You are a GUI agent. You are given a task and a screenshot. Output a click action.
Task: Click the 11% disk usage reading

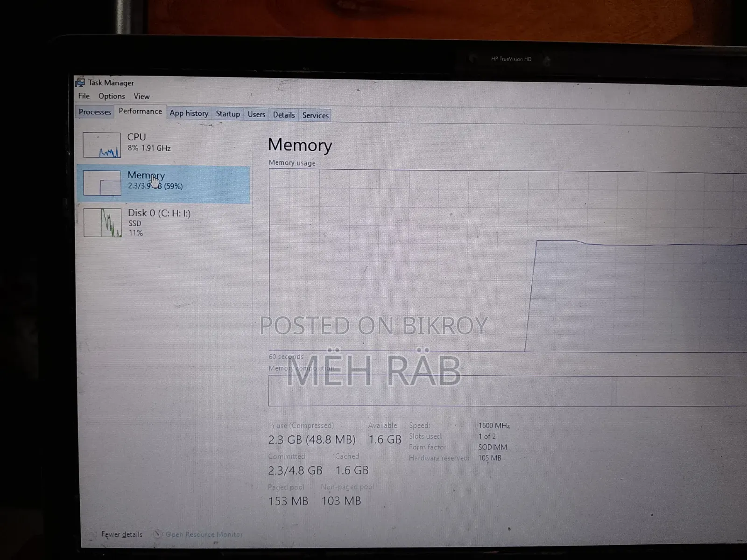tap(136, 233)
